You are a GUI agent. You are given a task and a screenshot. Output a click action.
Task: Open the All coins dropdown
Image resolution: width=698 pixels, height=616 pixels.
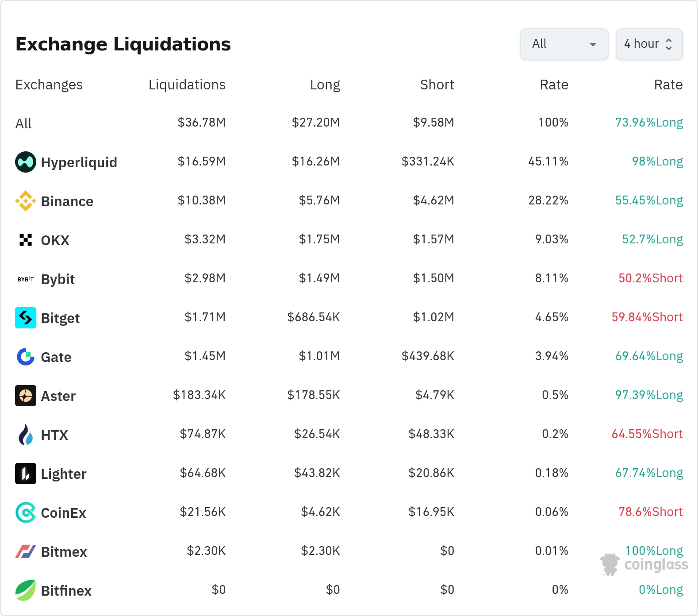point(564,44)
